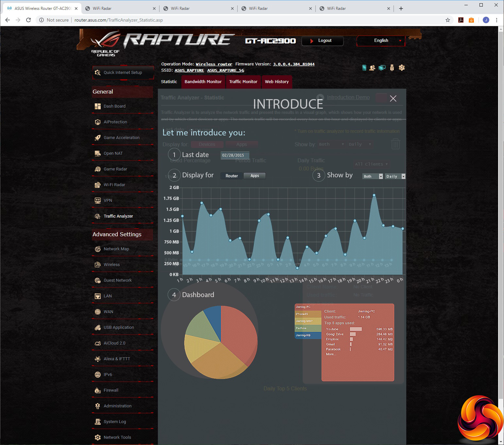The height and width of the screenshot is (445, 504).
Task: Click the mobile app status icon
Action: tap(364, 68)
